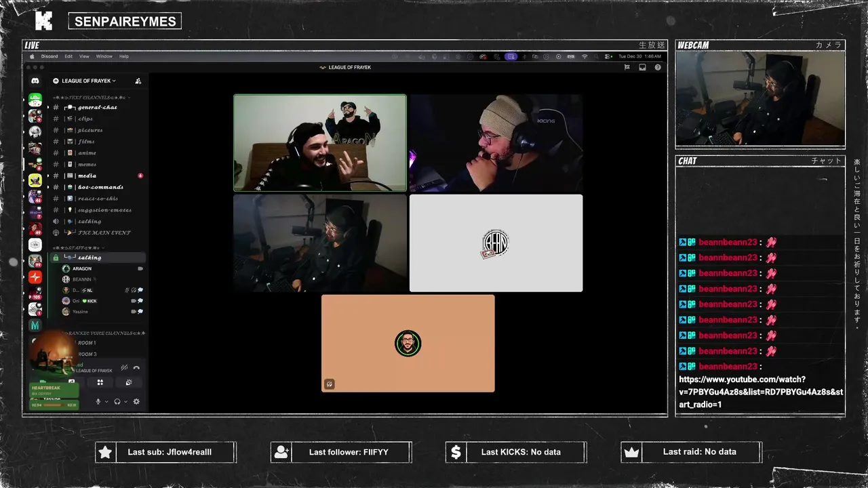Toggle microphone mute in Discord user panel
Viewport: 868px width, 488px height.
click(x=98, y=401)
